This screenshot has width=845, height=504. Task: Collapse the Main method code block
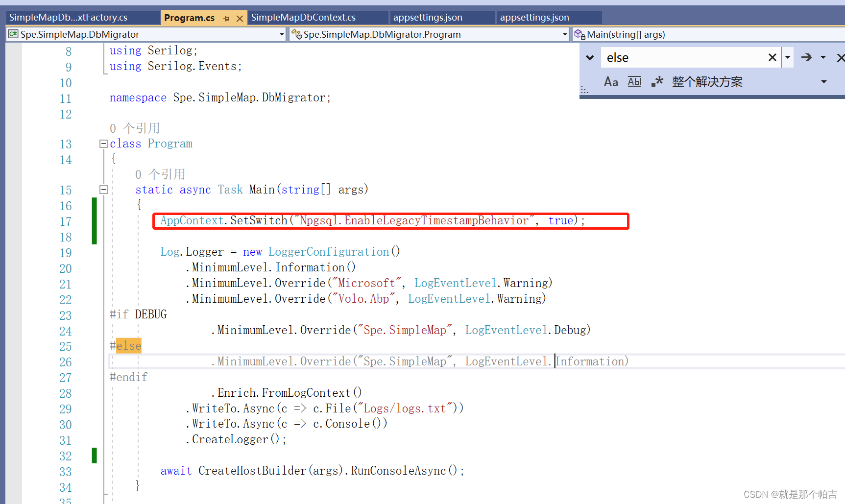coord(103,190)
